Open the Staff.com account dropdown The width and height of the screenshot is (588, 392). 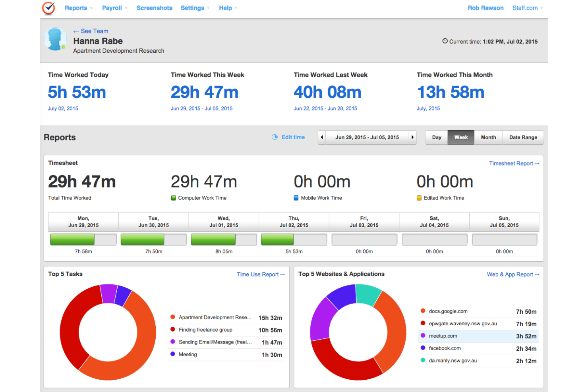[x=527, y=8]
